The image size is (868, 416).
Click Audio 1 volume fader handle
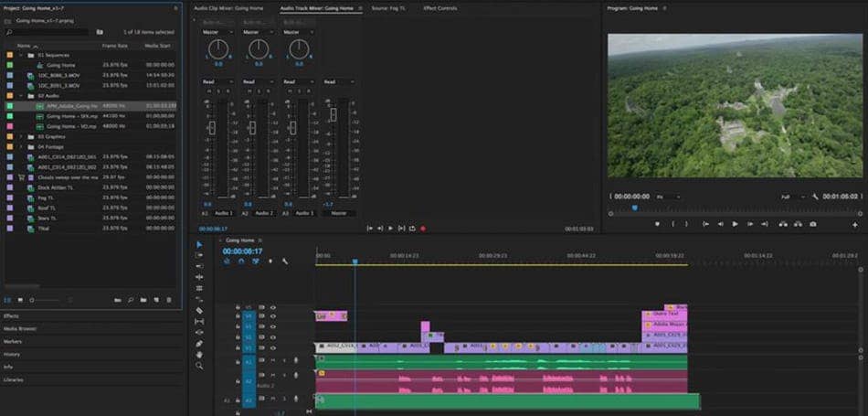point(212,128)
